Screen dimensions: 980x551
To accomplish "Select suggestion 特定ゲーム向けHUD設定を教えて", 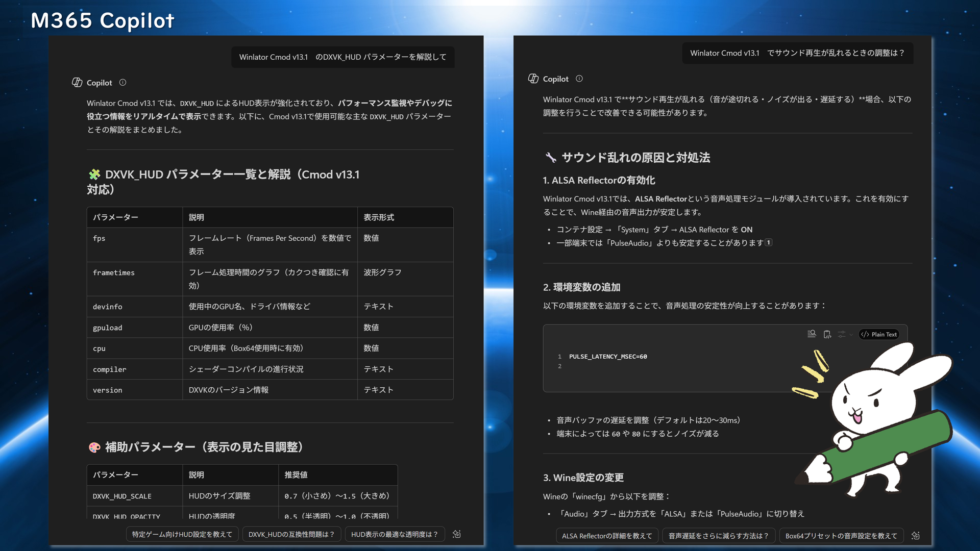I will pyautogui.click(x=182, y=534).
